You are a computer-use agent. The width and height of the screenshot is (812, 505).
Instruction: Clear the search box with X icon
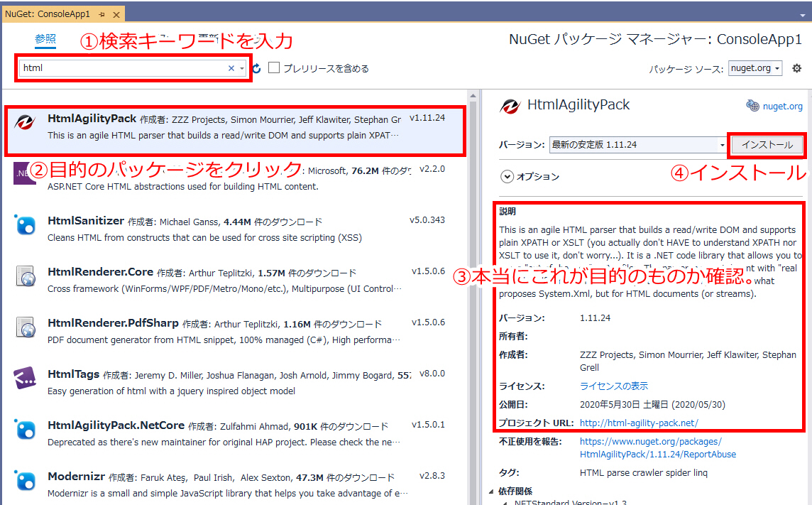pos(231,68)
